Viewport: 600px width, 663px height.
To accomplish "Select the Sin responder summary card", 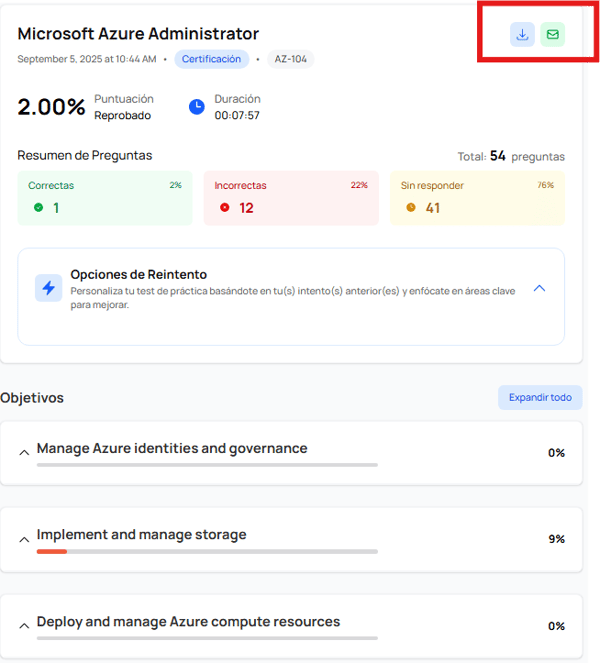I will tap(477, 198).
